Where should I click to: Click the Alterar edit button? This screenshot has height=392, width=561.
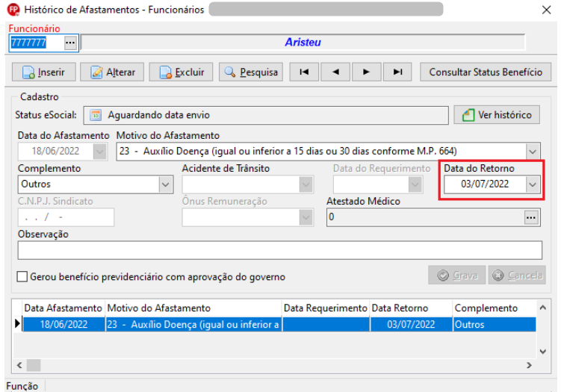112,72
